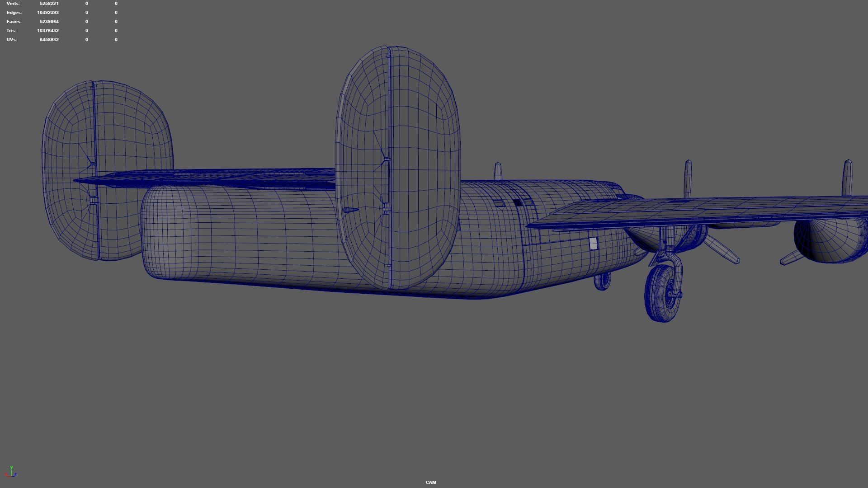
Task: Click the UVs: label in heads-up display
Action: point(12,40)
